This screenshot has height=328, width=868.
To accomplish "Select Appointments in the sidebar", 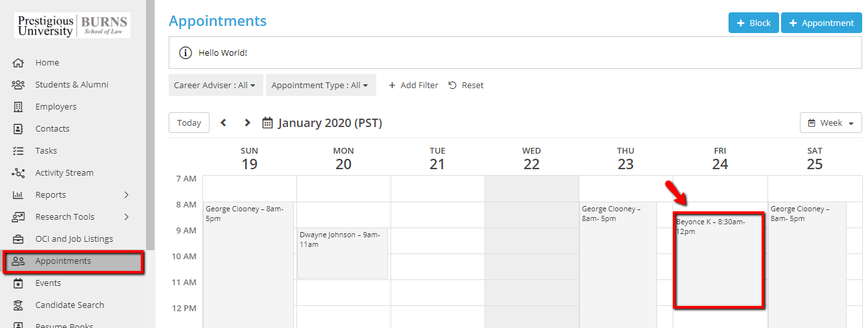I will pos(63,261).
